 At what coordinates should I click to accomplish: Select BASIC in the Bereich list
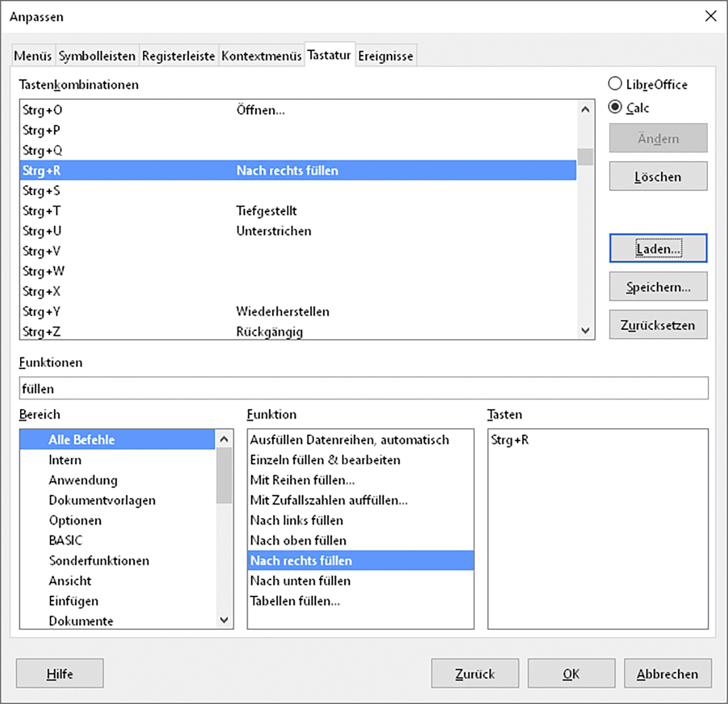coord(118,540)
